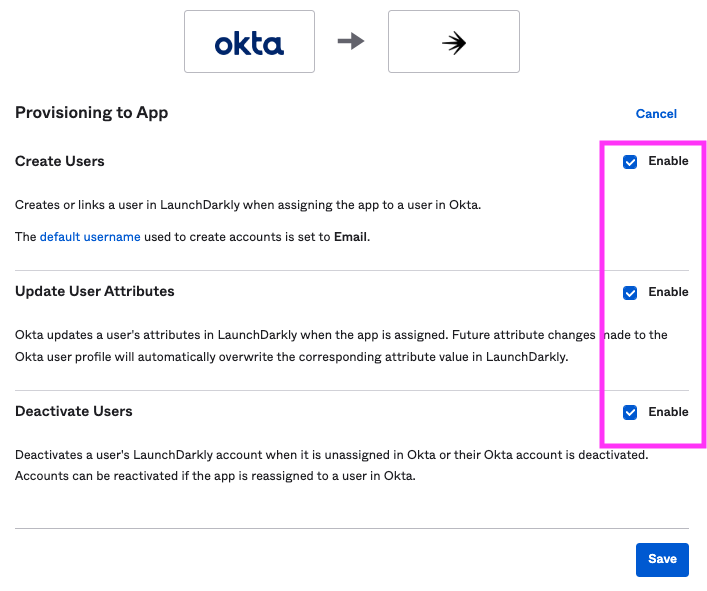Uncheck the Create Users checkbox box
Viewport: 707px width, 591px height.
pyautogui.click(x=630, y=162)
